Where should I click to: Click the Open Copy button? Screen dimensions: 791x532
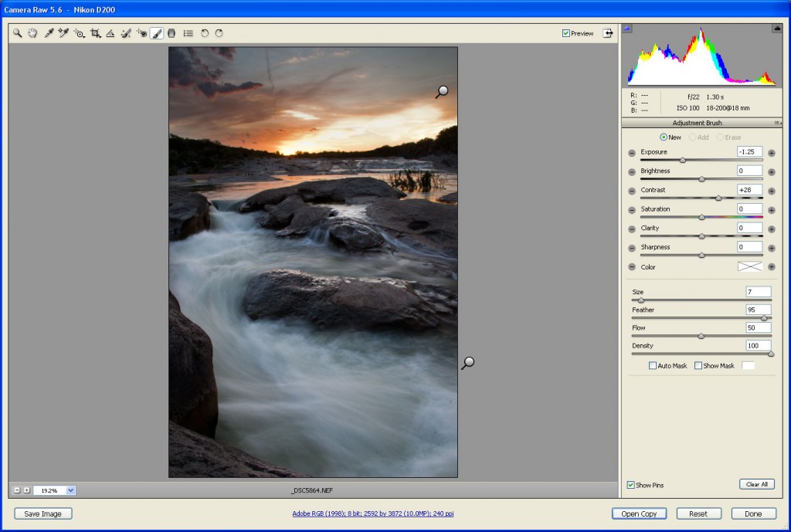coord(639,513)
